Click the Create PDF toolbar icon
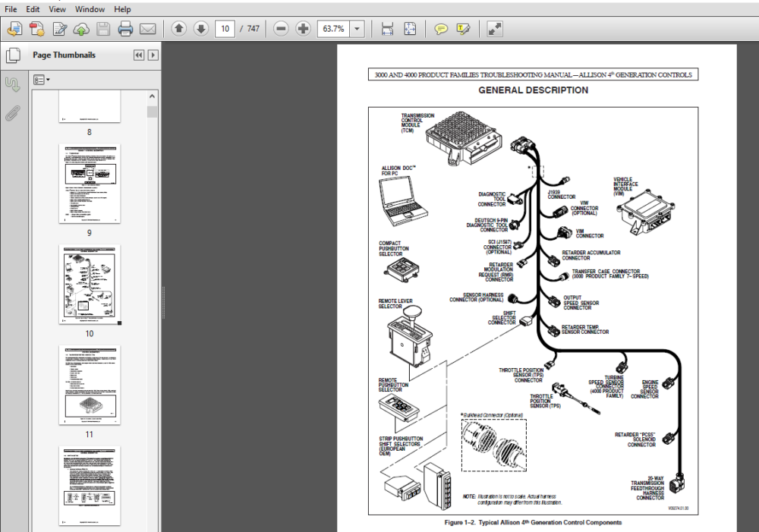 coord(36,29)
